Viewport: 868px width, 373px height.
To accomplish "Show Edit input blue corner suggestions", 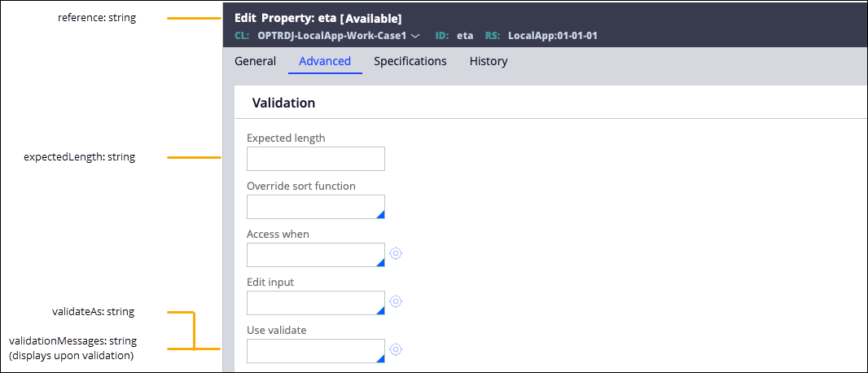I will 380,311.
